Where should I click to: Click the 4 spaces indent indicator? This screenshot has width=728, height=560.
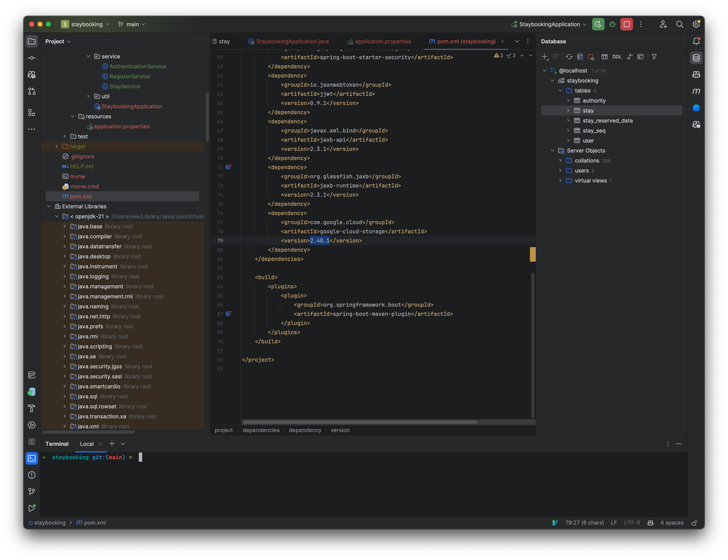(x=672, y=523)
